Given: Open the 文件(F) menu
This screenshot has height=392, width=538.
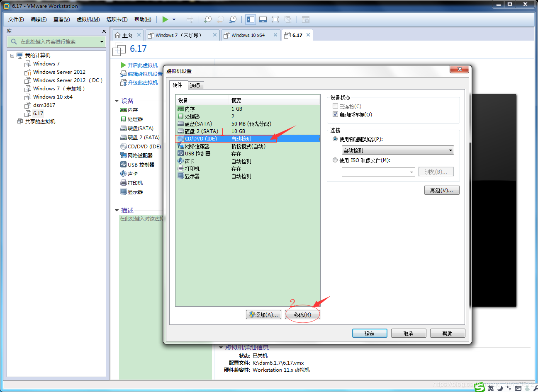Looking at the screenshot, I should (16, 19).
